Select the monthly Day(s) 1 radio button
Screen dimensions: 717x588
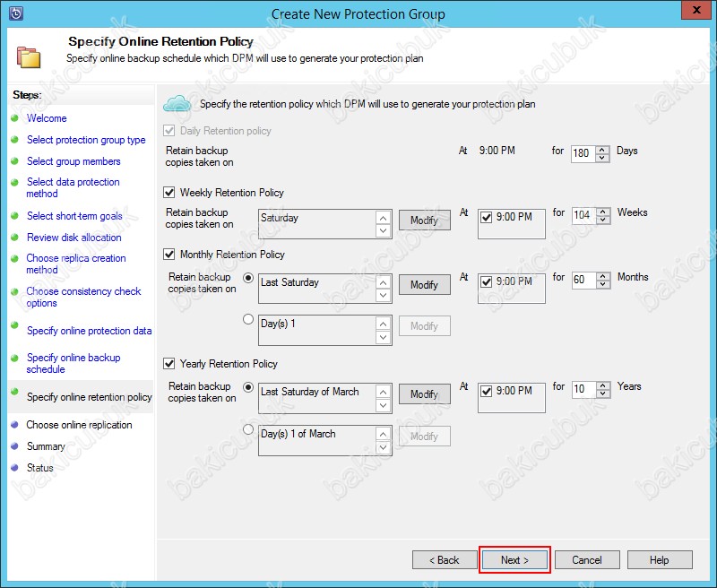[x=248, y=319]
